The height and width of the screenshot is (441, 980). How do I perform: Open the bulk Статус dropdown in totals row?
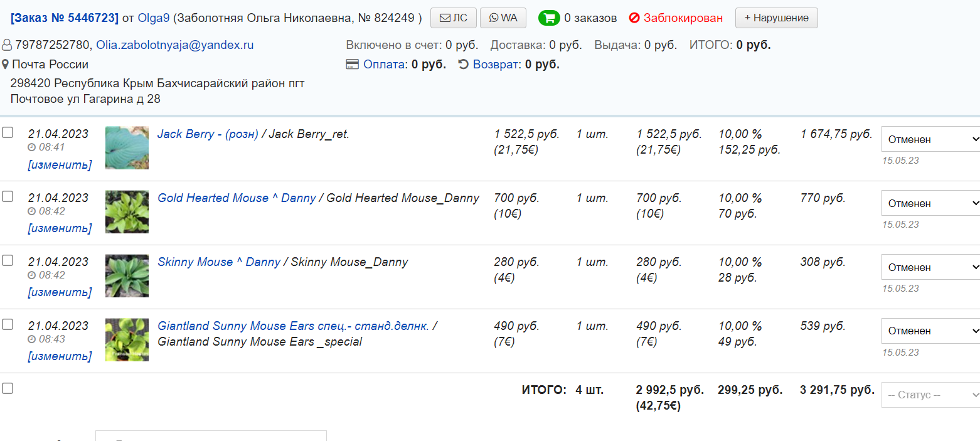click(930, 395)
